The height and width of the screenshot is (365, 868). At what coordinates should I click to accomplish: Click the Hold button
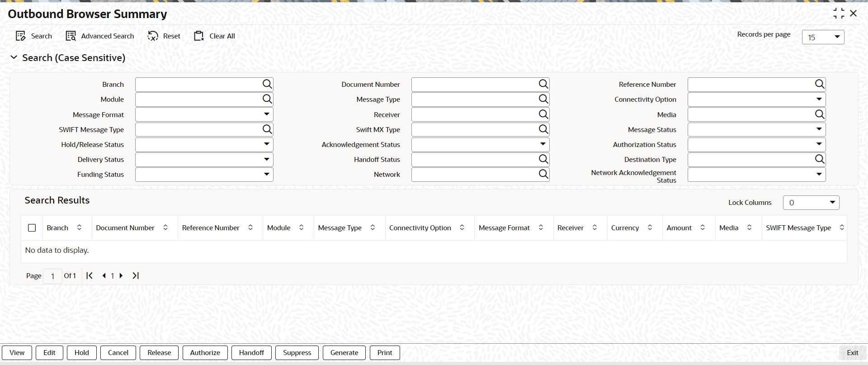click(x=82, y=353)
